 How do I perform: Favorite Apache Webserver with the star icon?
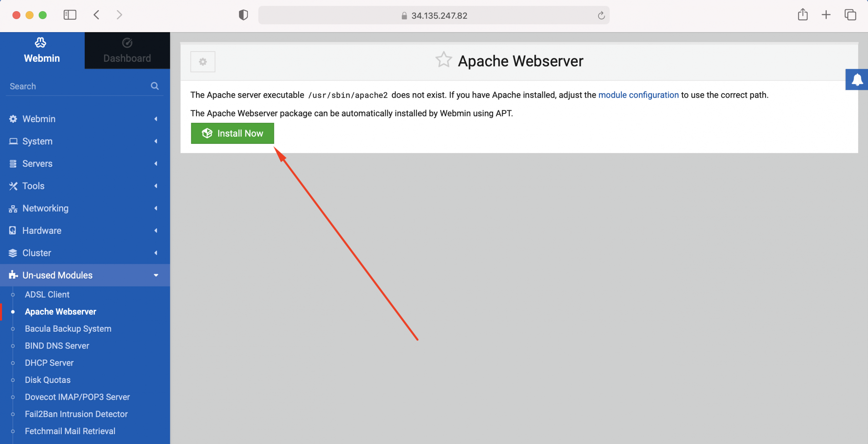click(443, 60)
